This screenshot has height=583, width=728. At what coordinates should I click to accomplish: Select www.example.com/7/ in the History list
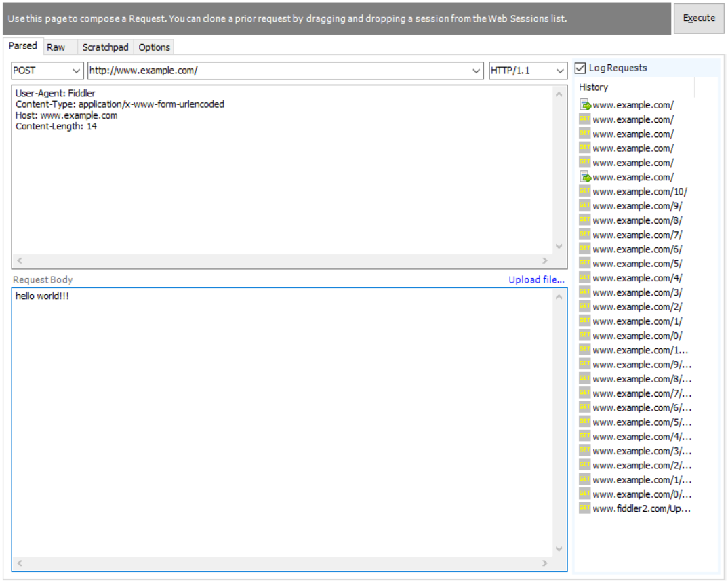[x=637, y=235]
